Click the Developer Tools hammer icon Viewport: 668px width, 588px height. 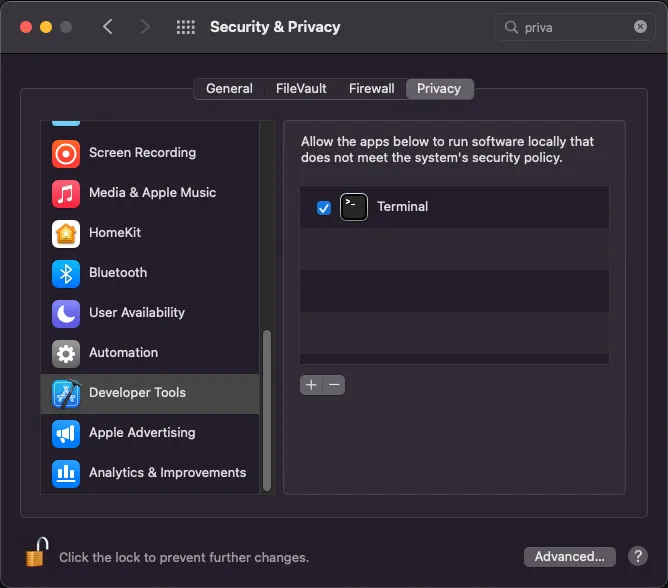tap(66, 394)
